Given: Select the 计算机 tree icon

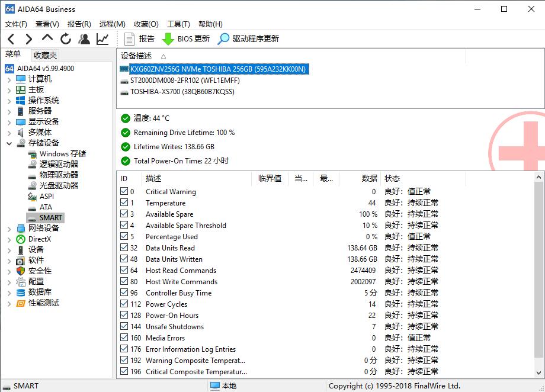Looking at the screenshot, I should click(x=21, y=79).
